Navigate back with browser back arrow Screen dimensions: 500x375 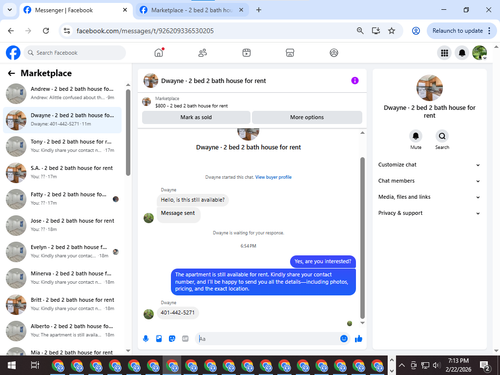(x=11, y=31)
